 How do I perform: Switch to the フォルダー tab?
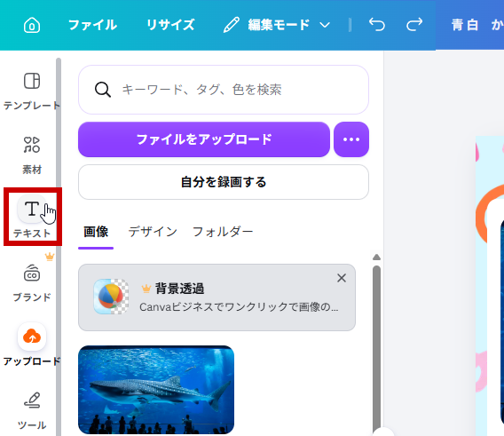[223, 232]
